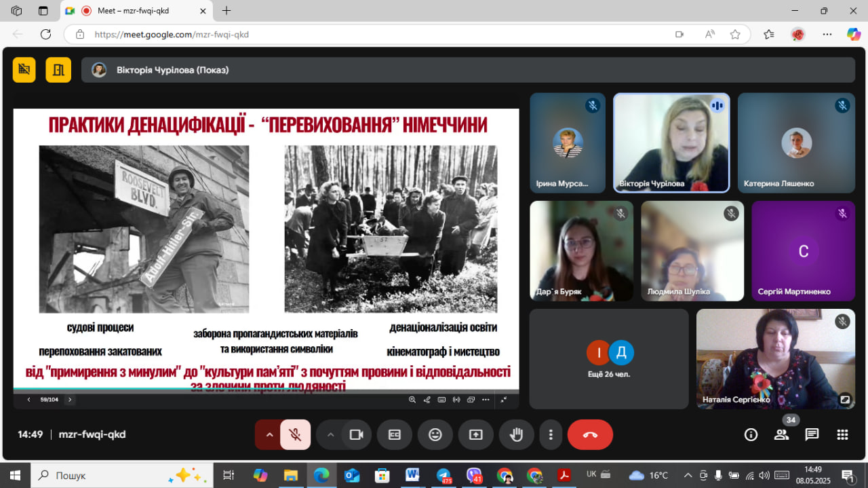Click the laser pointer broadcast icon
868x488 pixels.
456,400
